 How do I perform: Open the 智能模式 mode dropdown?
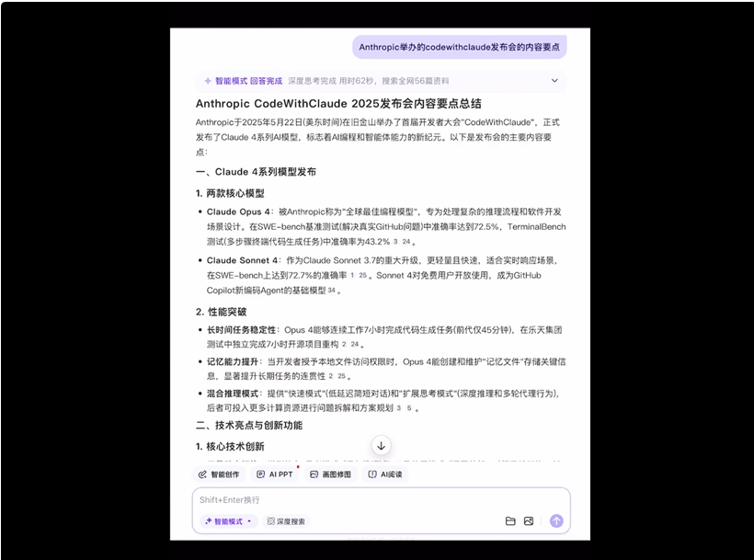(229, 521)
